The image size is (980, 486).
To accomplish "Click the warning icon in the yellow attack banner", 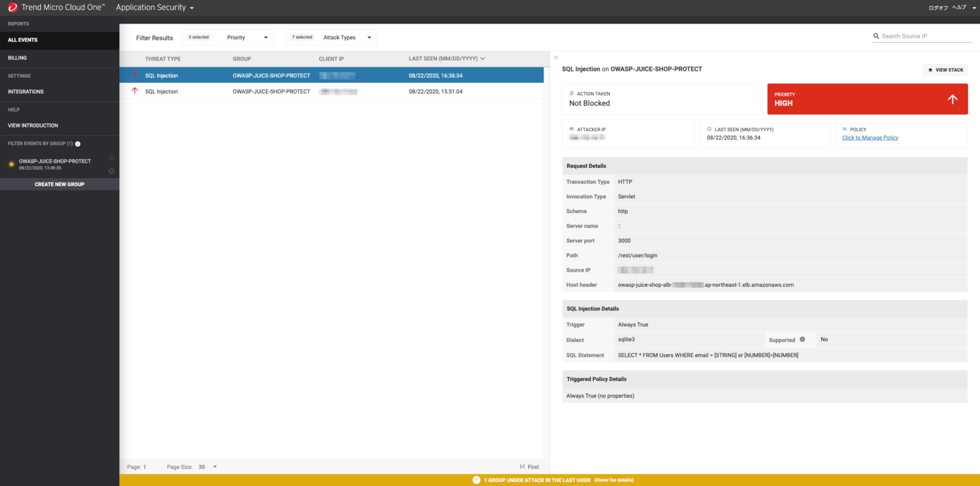I will (x=476, y=479).
